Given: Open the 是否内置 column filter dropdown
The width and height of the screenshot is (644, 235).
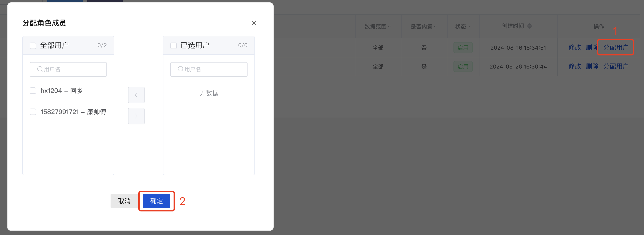Looking at the screenshot, I should click(x=436, y=26).
